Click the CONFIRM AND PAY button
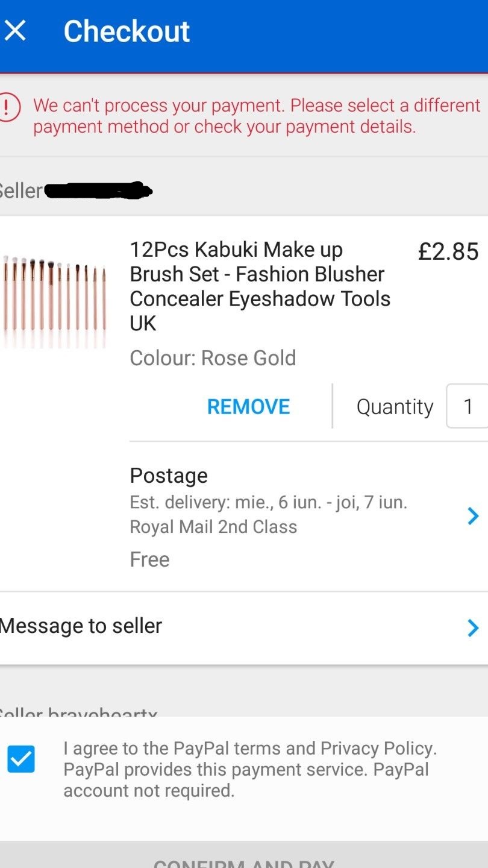The width and height of the screenshot is (488, 868). pos(244,858)
